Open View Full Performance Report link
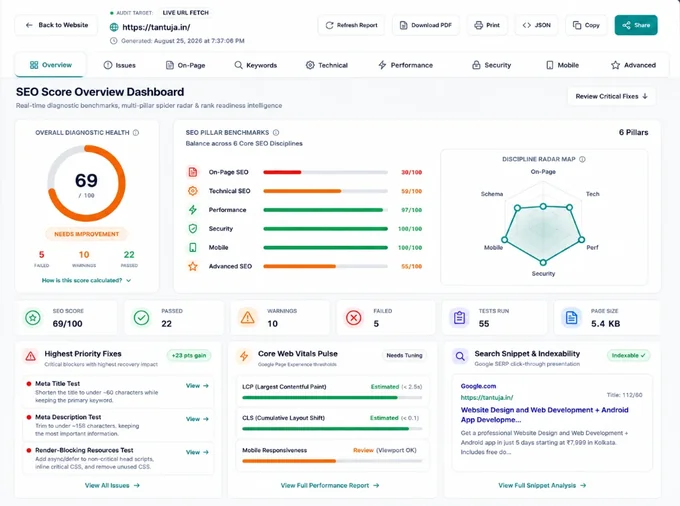 (x=330, y=485)
